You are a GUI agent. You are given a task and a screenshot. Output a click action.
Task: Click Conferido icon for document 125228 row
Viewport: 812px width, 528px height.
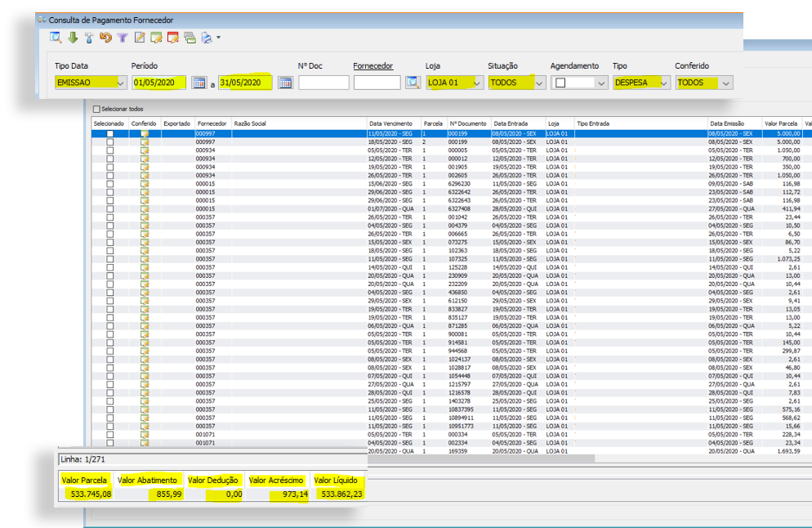click(145, 267)
